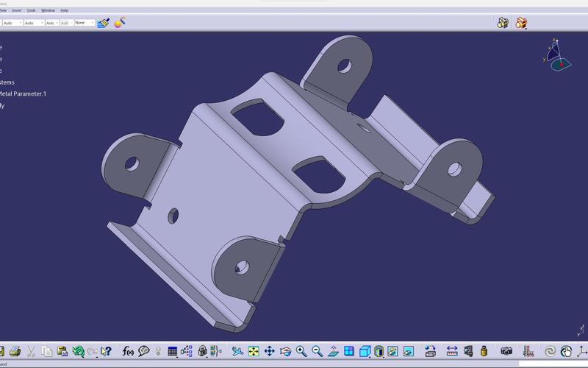Open the first Auto dropdown
The image size is (588, 368).
click(x=12, y=23)
